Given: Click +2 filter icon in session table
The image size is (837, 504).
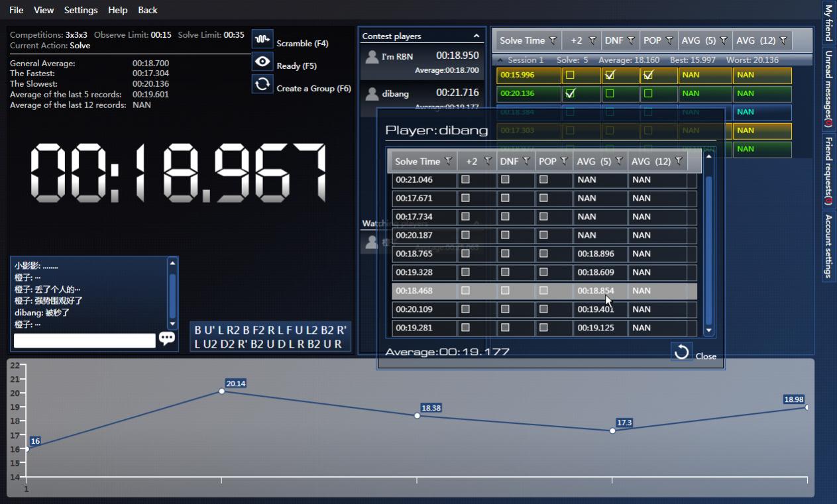Looking at the screenshot, I should [592, 40].
